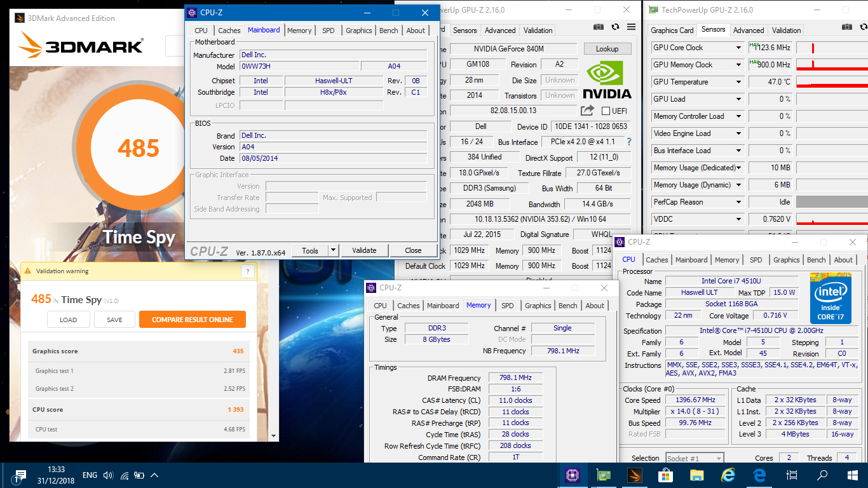Click the volume speaker tray icon
This screenshot has height=488, width=868.
coord(108,475)
